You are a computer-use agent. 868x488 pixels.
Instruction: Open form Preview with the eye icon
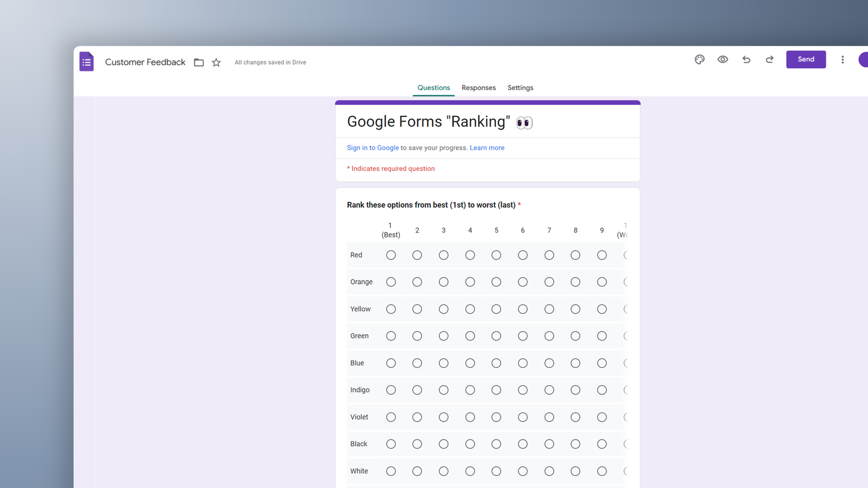click(x=722, y=59)
